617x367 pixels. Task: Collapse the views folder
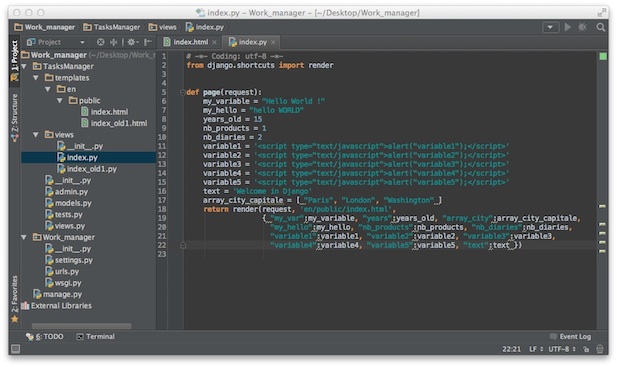point(36,135)
